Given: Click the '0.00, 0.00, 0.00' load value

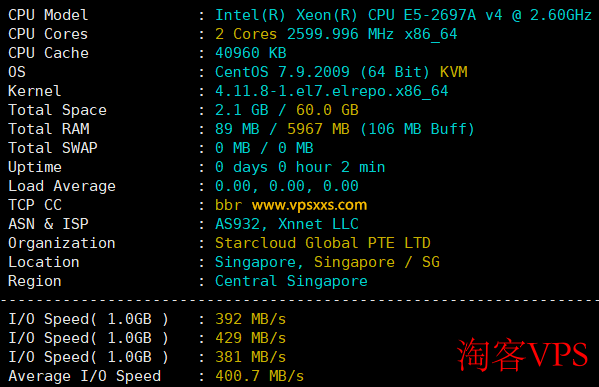Looking at the screenshot, I should [x=287, y=186].
